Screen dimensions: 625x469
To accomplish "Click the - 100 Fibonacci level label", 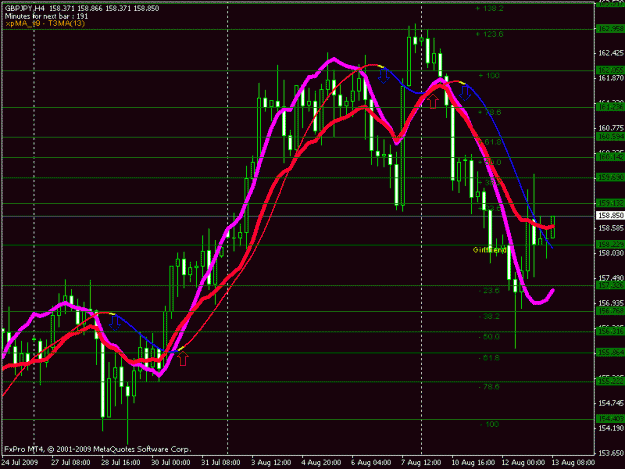I will (489, 424).
